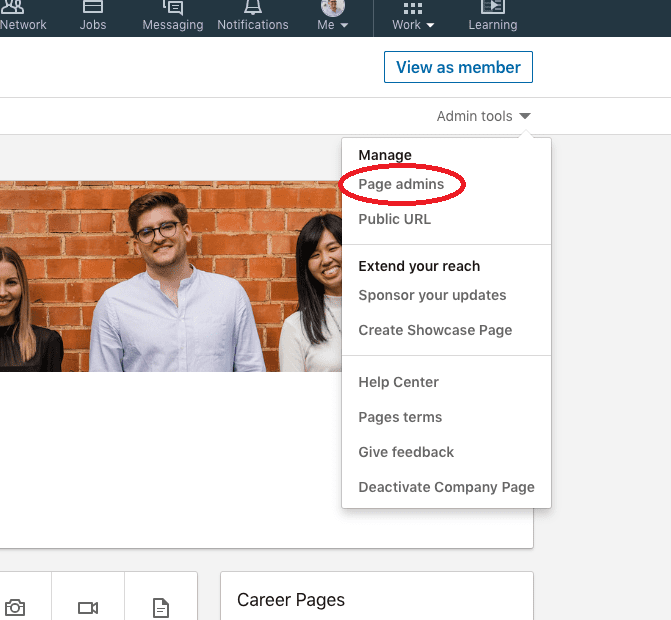
Task: Open the Help Center link
Action: pyautogui.click(x=398, y=382)
